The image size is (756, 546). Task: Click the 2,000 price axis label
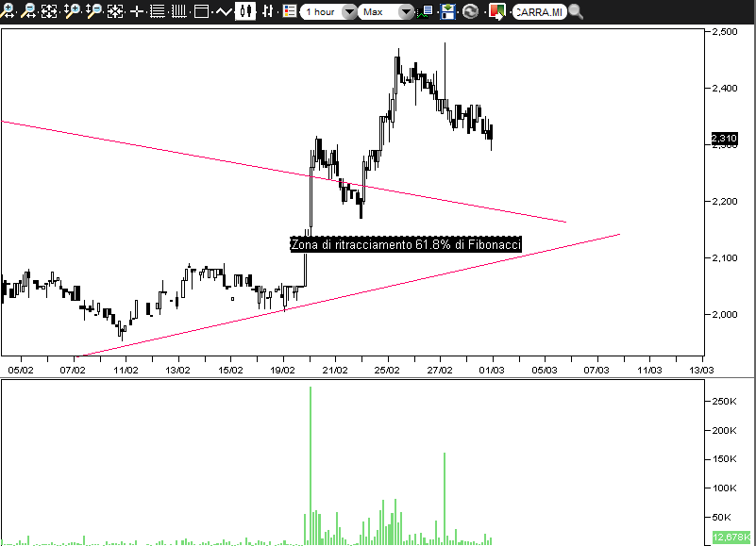pyautogui.click(x=725, y=314)
